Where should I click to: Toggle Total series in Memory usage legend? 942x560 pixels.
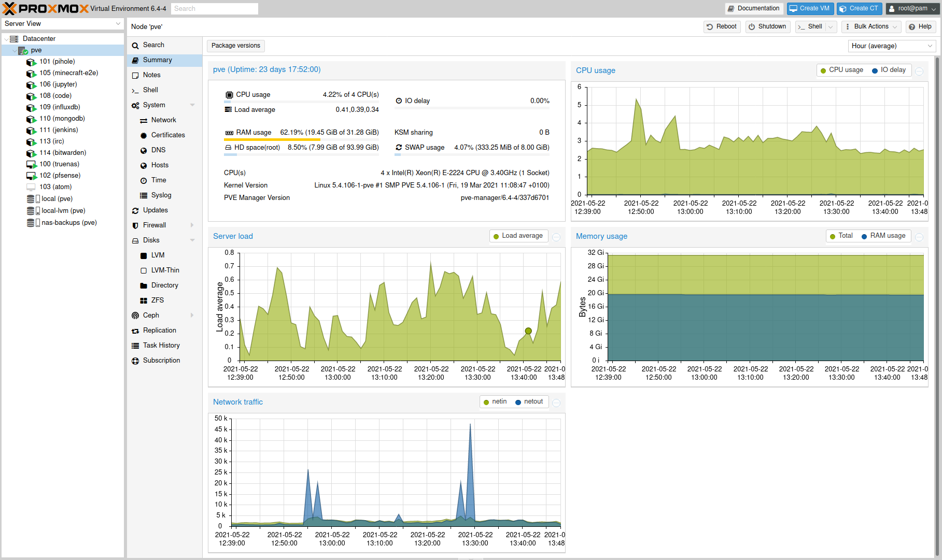(x=841, y=236)
